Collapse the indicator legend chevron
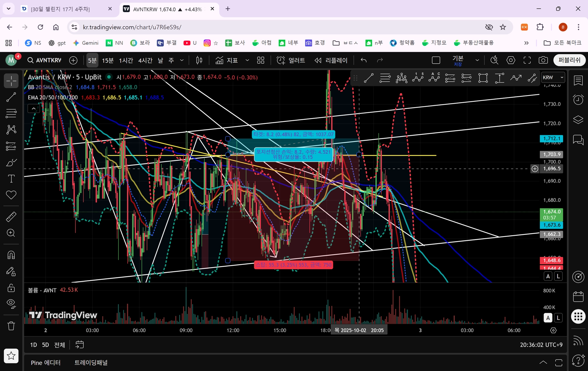The width and height of the screenshot is (588, 371). [34, 108]
